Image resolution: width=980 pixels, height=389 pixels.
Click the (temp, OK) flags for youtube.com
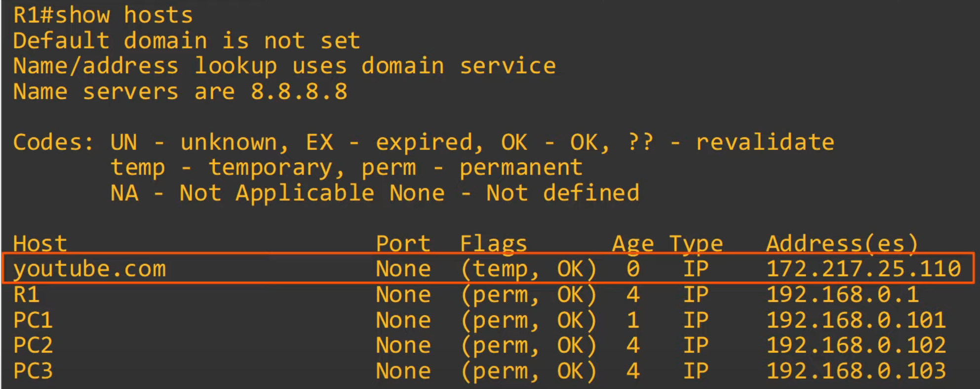tap(528, 269)
